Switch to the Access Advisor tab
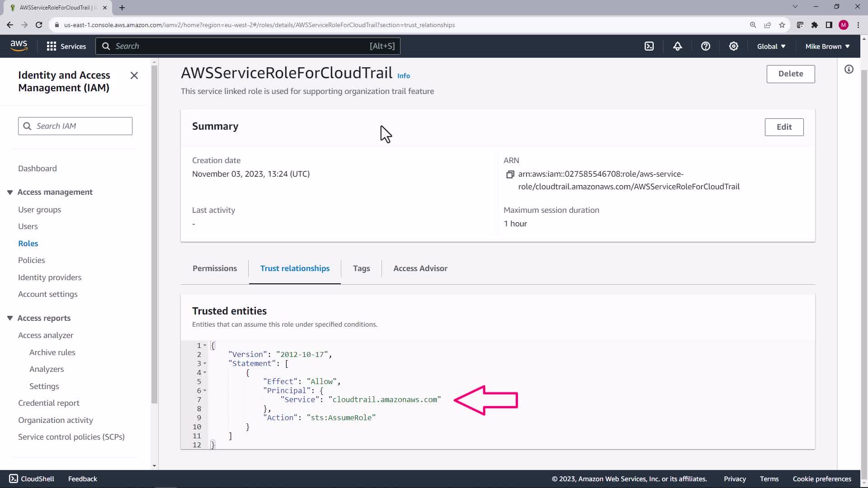The width and height of the screenshot is (868, 488). point(420,268)
